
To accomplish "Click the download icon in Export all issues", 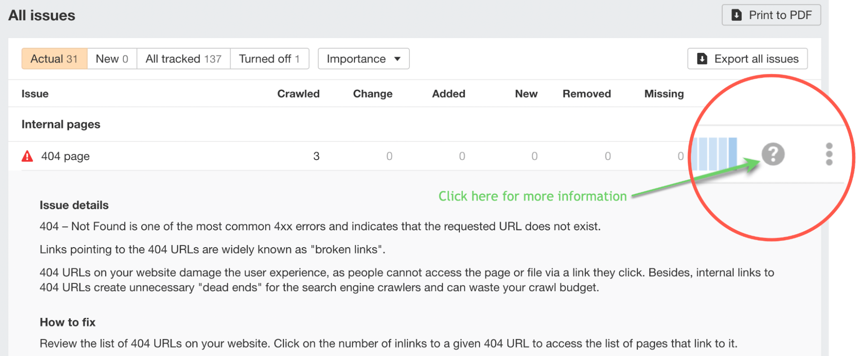I will [x=702, y=59].
